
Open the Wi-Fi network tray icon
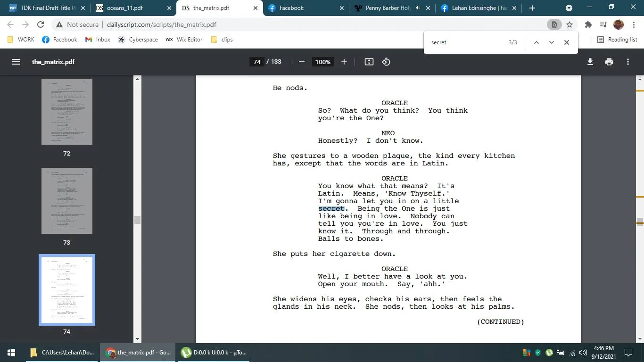[x=572, y=352]
